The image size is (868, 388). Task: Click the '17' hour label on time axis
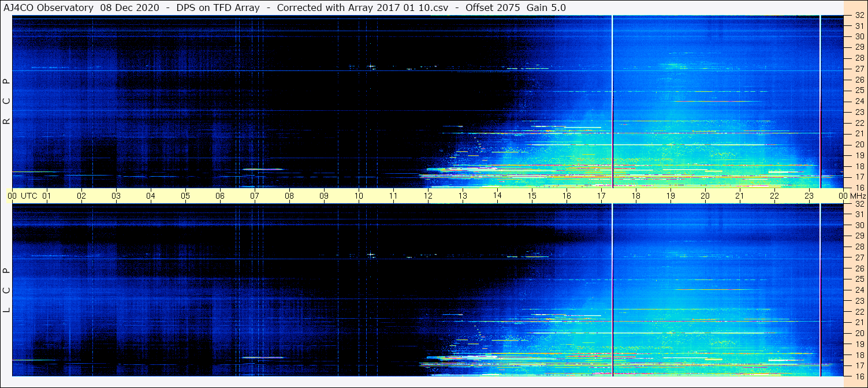point(601,196)
